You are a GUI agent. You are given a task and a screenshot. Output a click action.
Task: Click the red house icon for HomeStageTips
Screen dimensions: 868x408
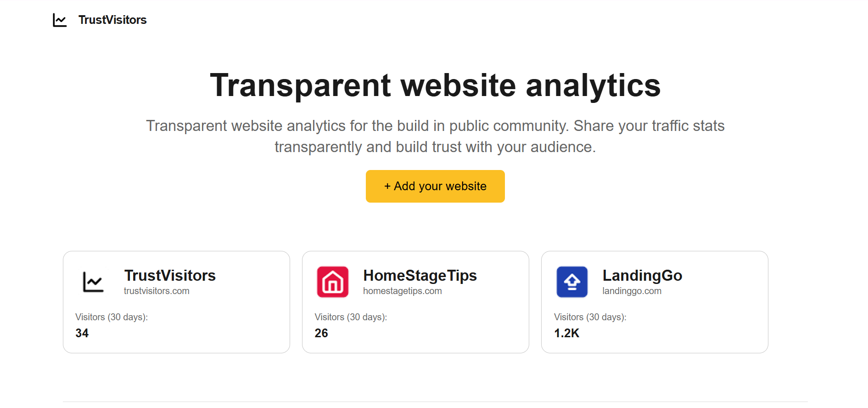pos(332,282)
